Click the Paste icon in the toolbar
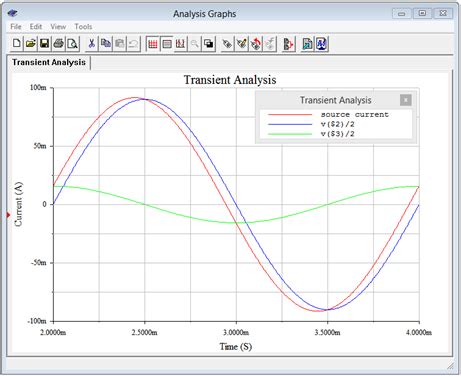Viewport: 461px width, 377px height. tap(120, 44)
